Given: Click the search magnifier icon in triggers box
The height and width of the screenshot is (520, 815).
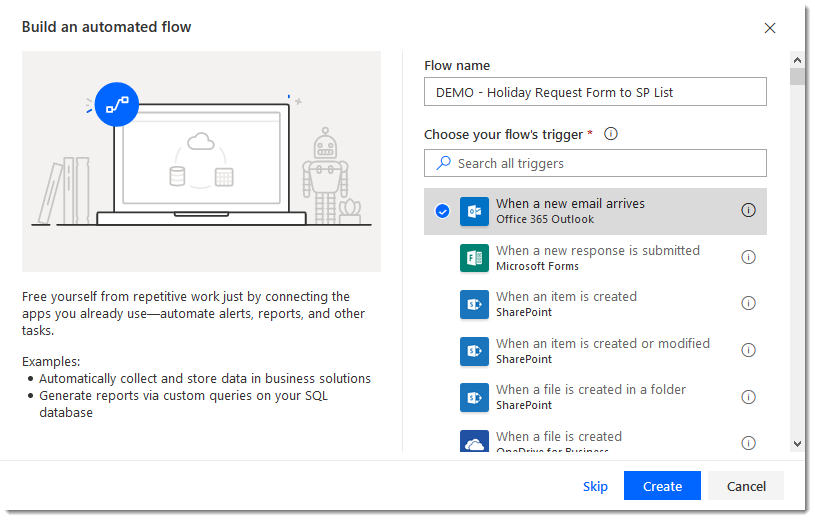Looking at the screenshot, I should click(x=443, y=163).
